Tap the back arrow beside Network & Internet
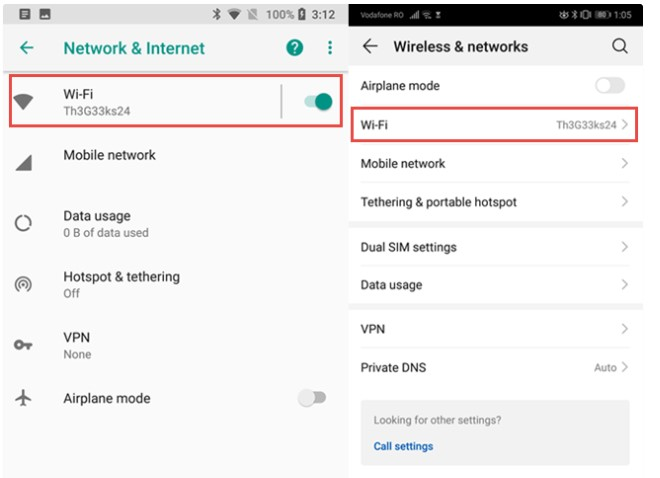This screenshot has width=660, height=478. 27,48
